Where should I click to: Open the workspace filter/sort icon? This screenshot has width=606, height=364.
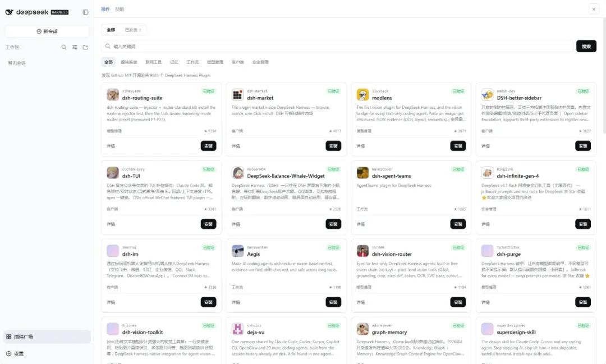[75, 47]
